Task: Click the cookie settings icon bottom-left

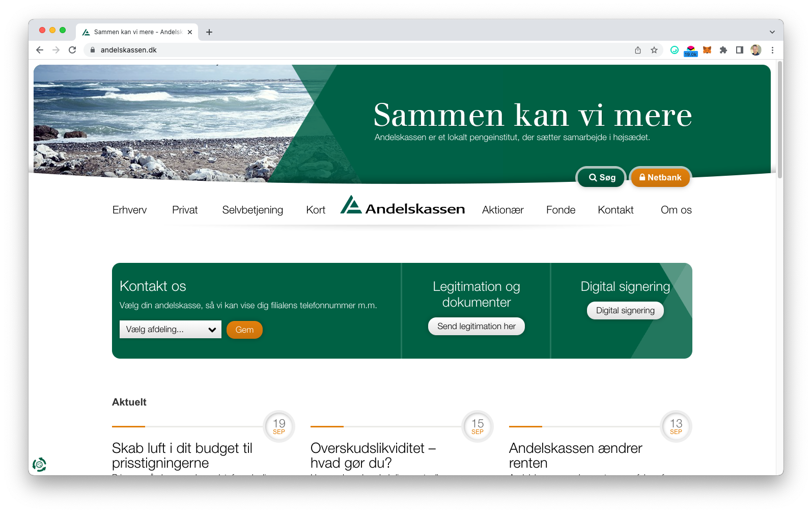Action: click(39, 464)
